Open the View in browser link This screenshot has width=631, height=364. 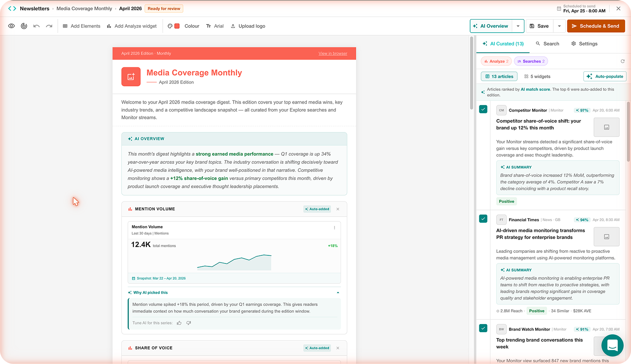333,53
